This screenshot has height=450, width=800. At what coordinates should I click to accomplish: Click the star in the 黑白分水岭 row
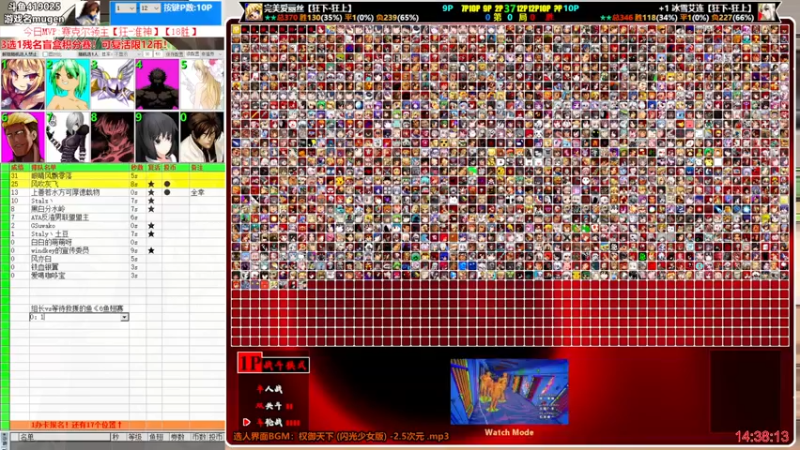coord(151,209)
